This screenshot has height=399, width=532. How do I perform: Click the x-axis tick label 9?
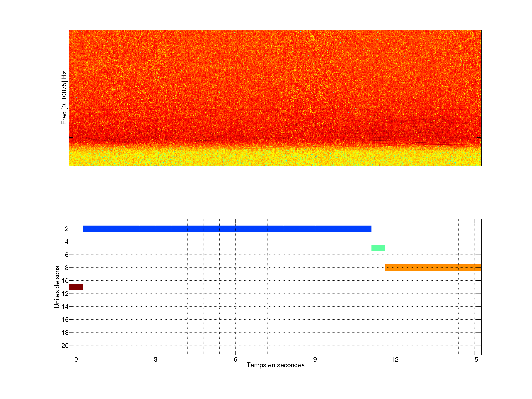pos(315,359)
